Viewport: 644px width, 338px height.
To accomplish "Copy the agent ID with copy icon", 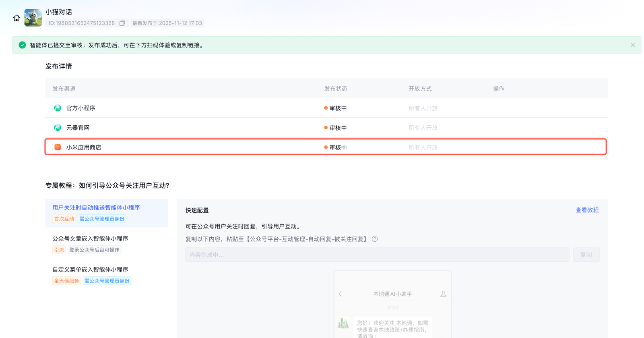I will click(122, 23).
